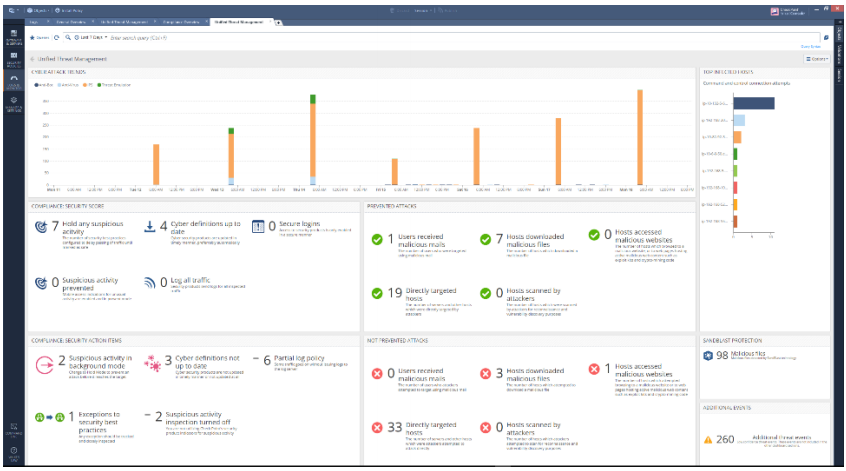Open 260 Additional threat events
This screenshot has height=471, width=846.
[766, 440]
